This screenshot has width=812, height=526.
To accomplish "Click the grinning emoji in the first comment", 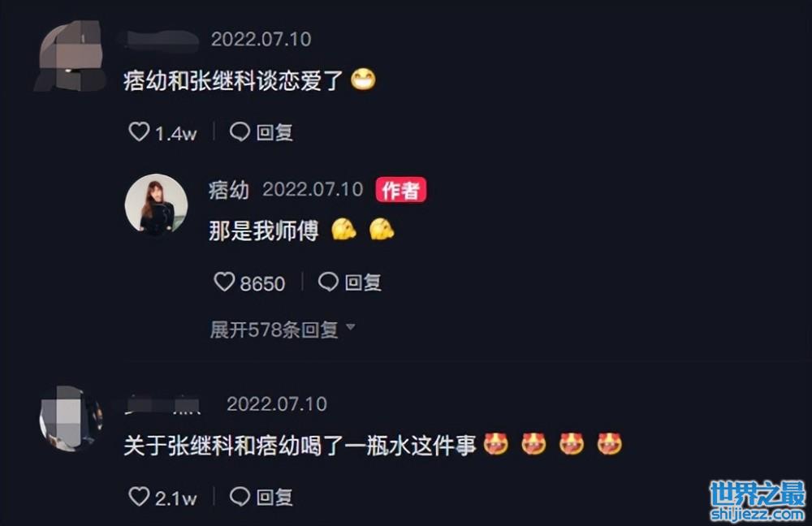I will pos(363,80).
